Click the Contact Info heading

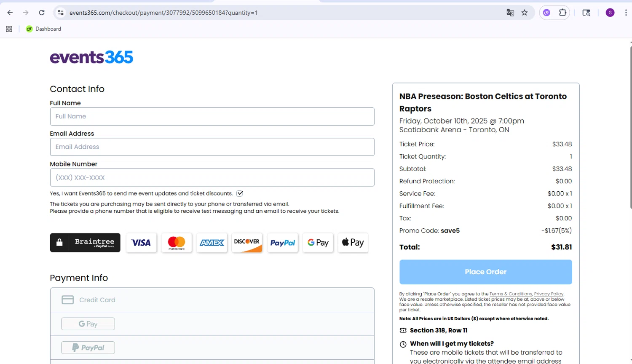[77, 89]
